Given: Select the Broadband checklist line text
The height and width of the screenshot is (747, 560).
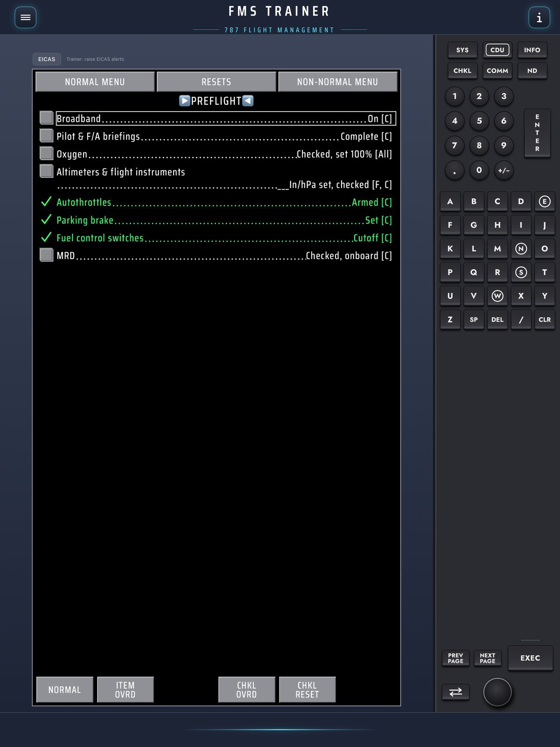Looking at the screenshot, I should [226, 119].
